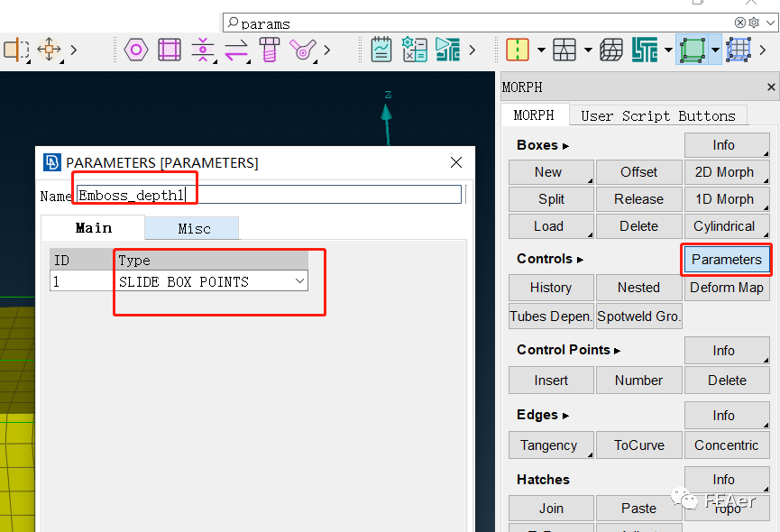780x532 pixels.
Task: Click the History button
Action: [551, 288]
